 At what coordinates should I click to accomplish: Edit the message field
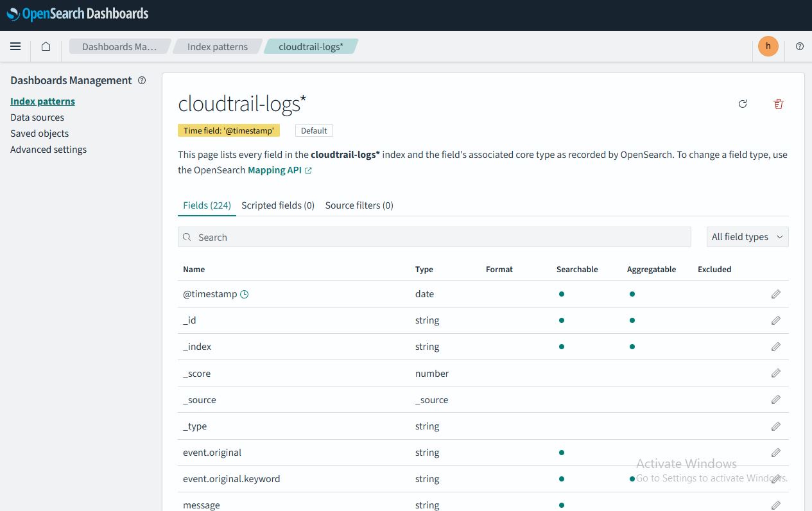tap(775, 505)
